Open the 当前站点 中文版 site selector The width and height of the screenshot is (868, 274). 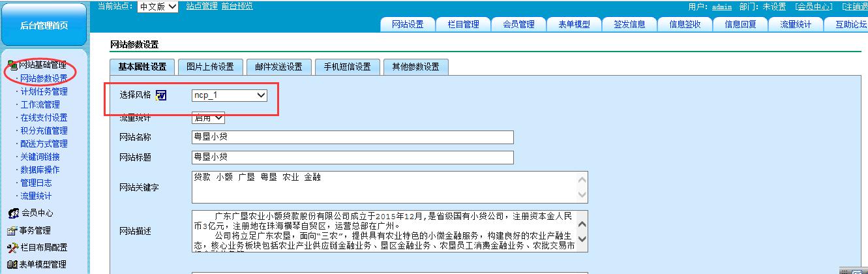pyautogui.click(x=157, y=7)
